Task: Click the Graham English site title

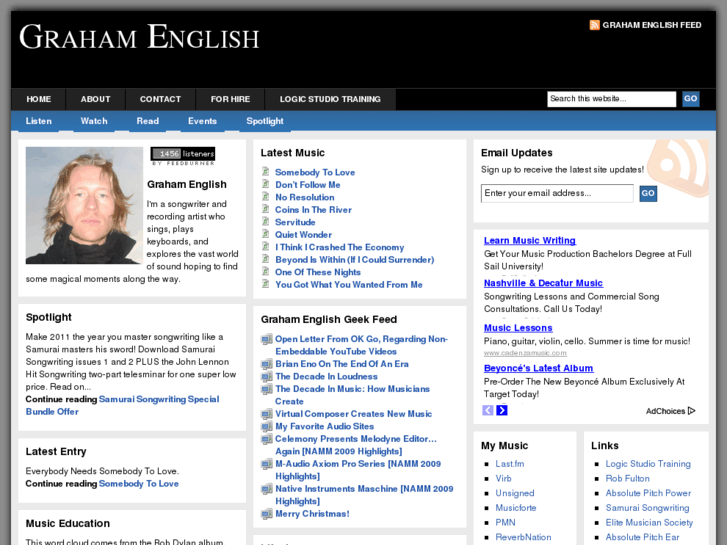Action: click(x=139, y=37)
